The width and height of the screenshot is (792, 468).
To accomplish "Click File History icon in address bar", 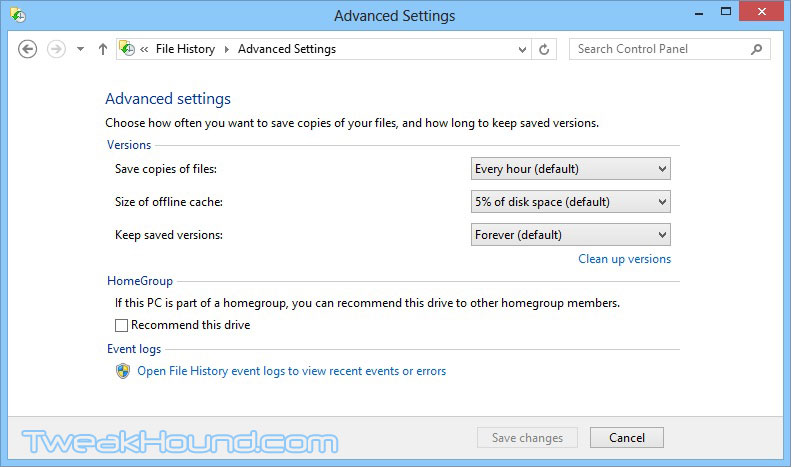I will click(127, 48).
